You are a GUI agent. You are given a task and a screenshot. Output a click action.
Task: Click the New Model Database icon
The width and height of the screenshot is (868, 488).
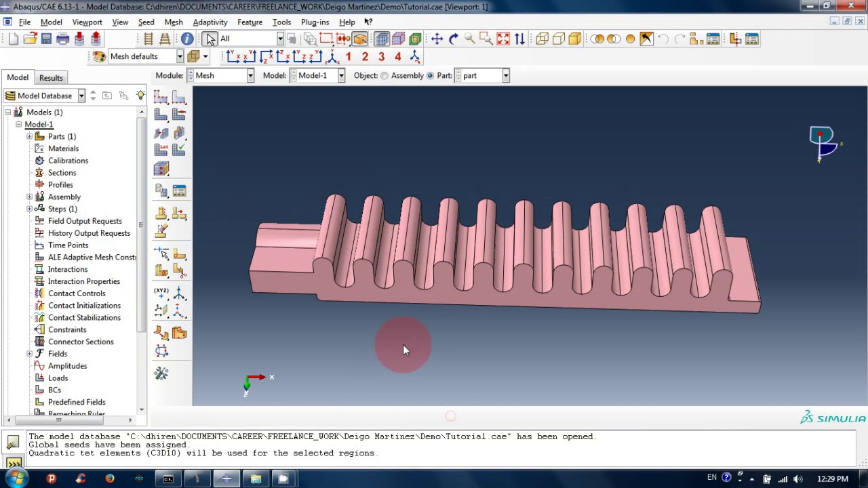click(13, 39)
